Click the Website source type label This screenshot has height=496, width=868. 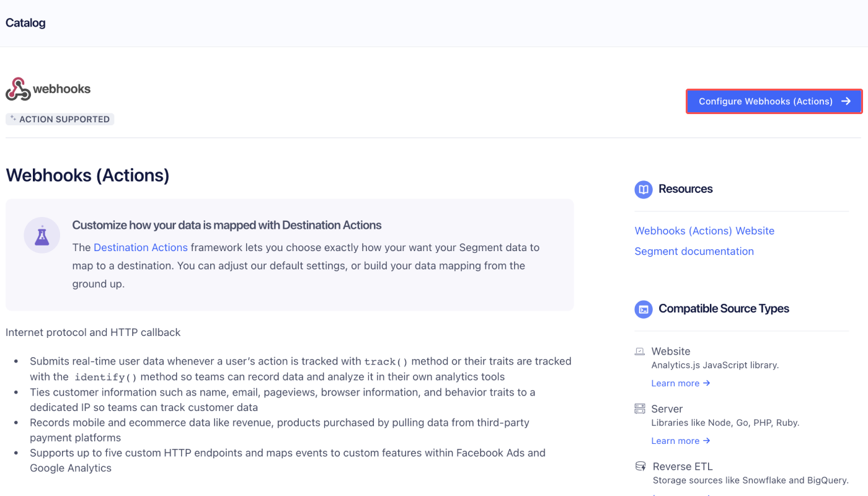click(671, 352)
